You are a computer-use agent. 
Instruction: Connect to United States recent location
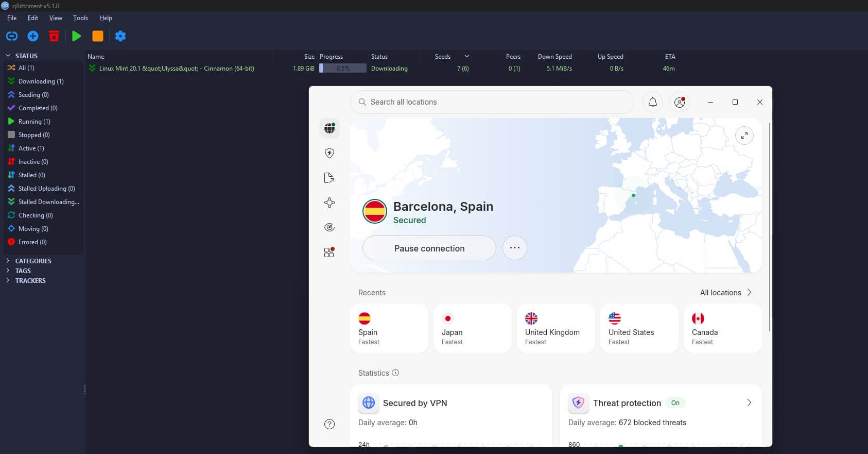coord(639,328)
